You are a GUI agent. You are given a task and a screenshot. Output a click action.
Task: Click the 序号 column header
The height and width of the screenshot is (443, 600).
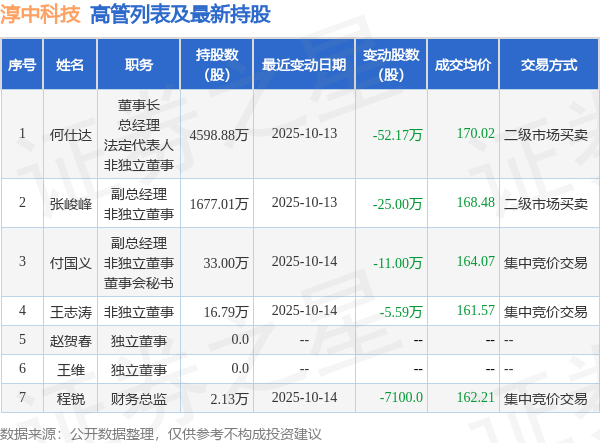point(22,65)
